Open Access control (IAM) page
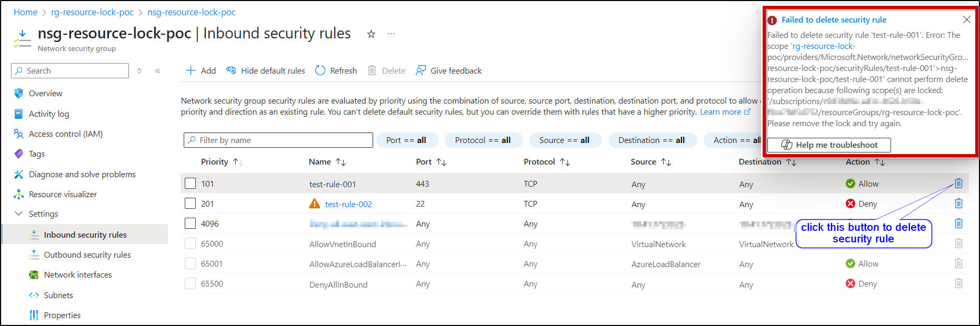Viewport: 980px width, 326px height. [x=66, y=134]
